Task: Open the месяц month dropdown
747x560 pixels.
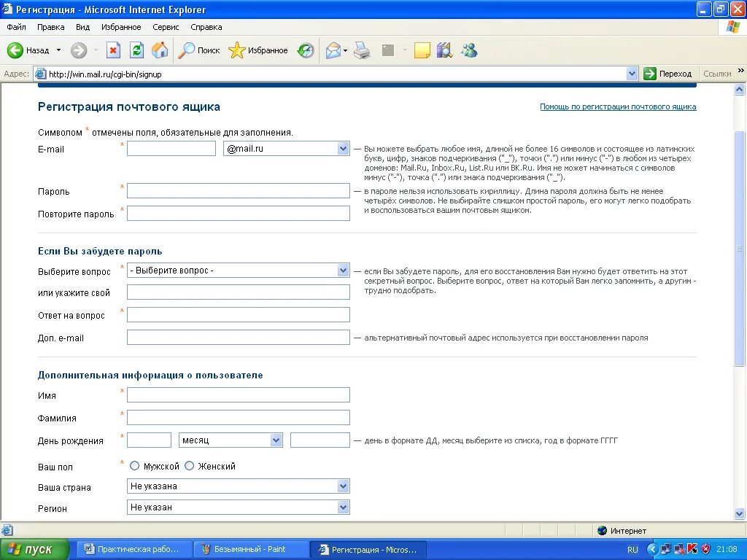Action: click(231, 440)
